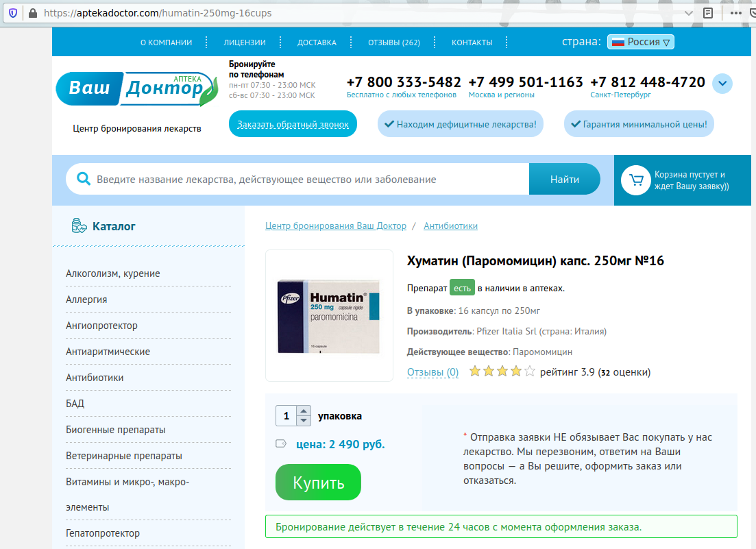This screenshot has height=549, width=756.
Task: Increase package quantity with up arrow
Action: coord(303,411)
